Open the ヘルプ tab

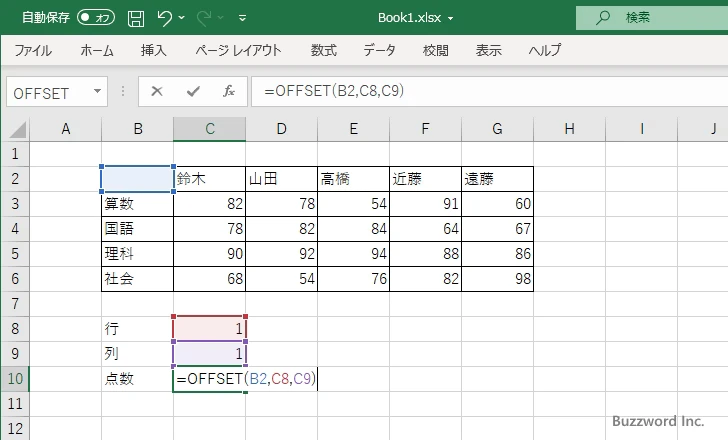[545, 50]
